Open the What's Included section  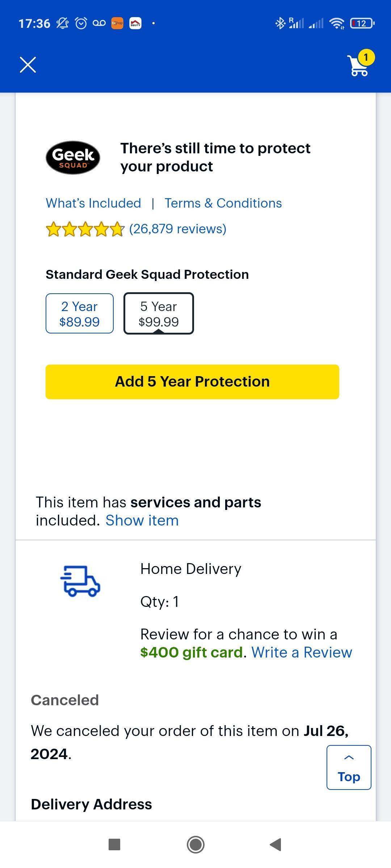(93, 203)
